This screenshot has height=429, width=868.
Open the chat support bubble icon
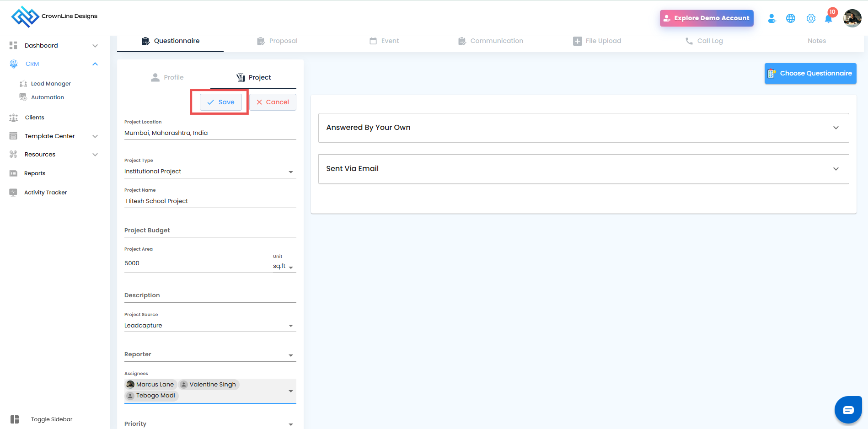[x=848, y=410]
